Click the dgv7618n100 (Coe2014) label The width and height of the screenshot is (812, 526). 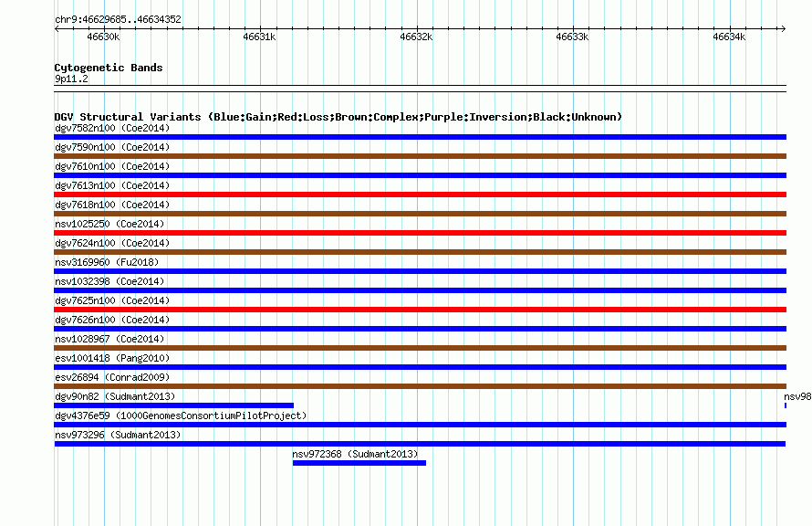pos(112,205)
